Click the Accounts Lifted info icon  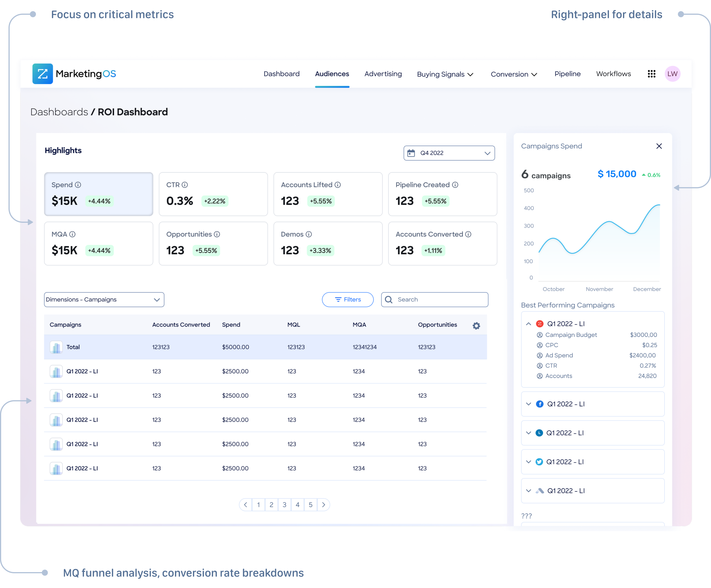(338, 184)
